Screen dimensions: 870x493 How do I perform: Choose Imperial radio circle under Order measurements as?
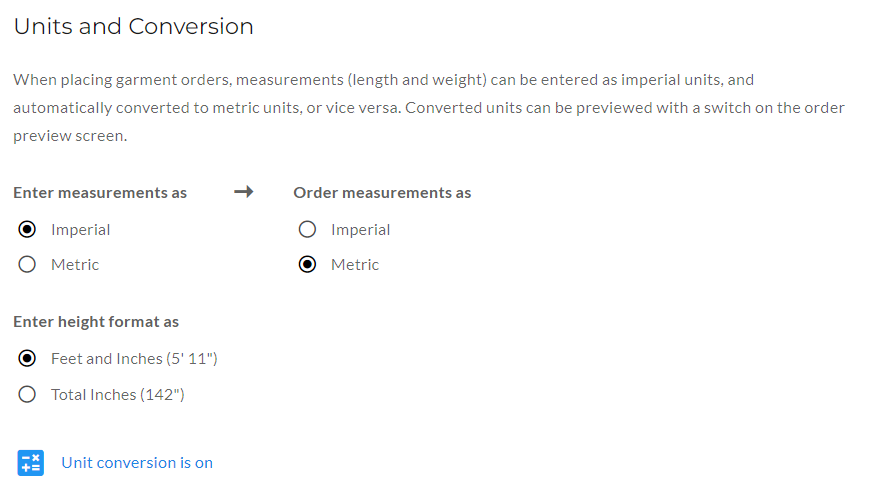coord(307,230)
